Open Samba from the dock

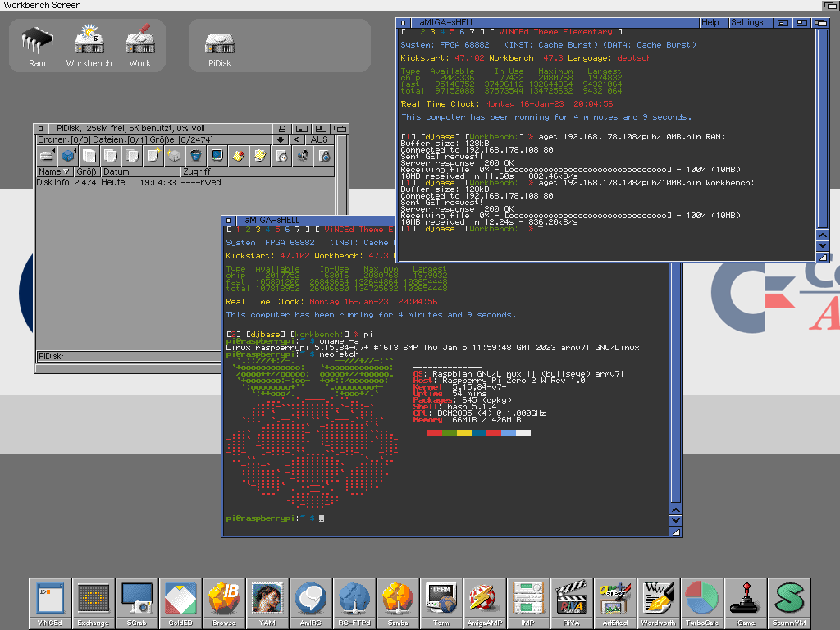[398, 602]
